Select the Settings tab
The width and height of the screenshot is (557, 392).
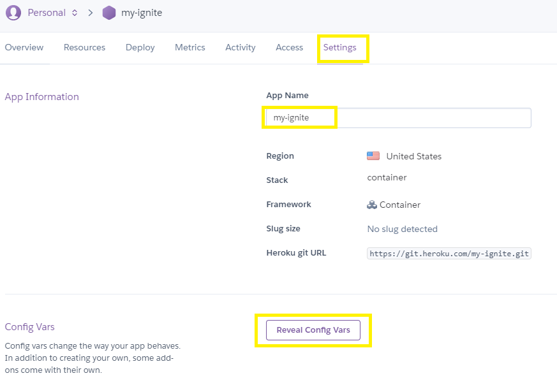339,48
